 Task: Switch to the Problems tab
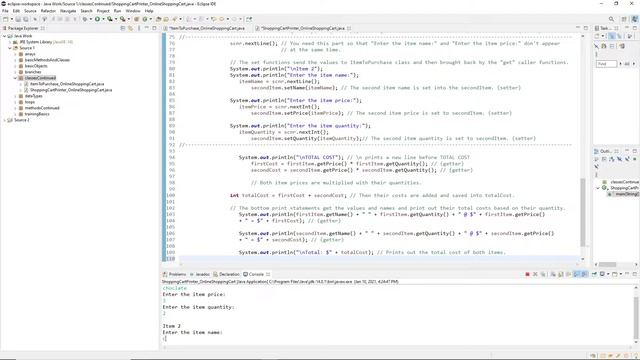coord(174,274)
